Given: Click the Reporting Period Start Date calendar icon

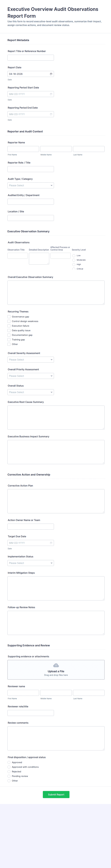Looking at the screenshot, I should [51, 94].
